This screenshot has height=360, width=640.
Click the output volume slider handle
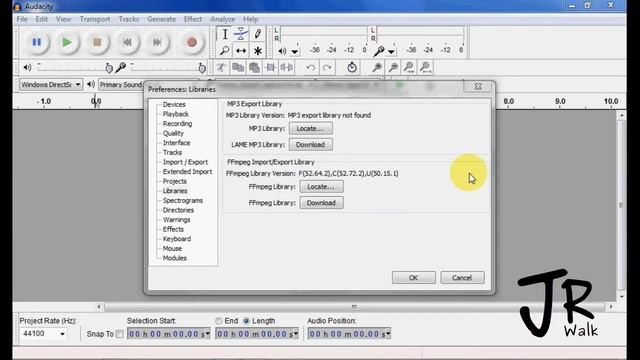click(109, 68)
